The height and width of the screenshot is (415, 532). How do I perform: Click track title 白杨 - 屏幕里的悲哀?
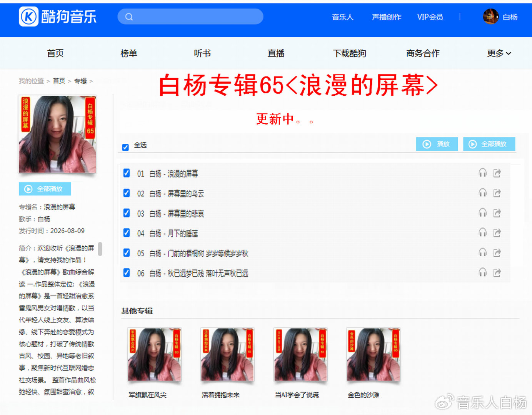(x=177, y=214)
